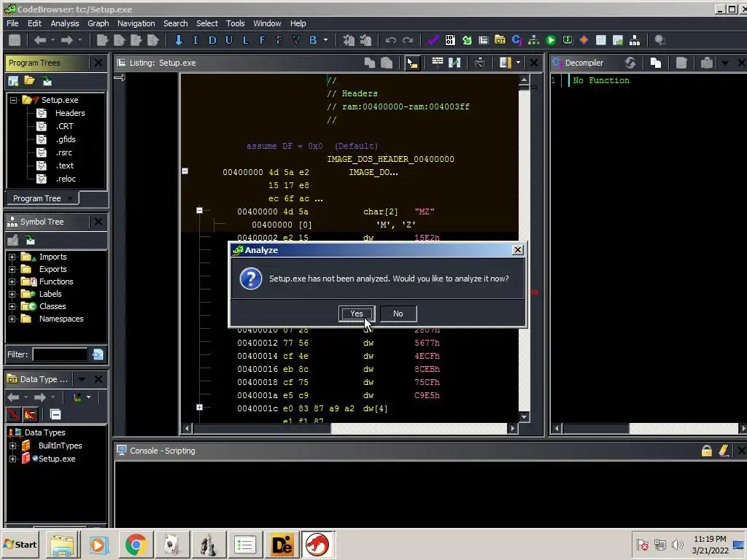Viewport: 747px width, 560px height.
Task: Click the B (next bookmark) toolbar icon
Action: [313, 40]
